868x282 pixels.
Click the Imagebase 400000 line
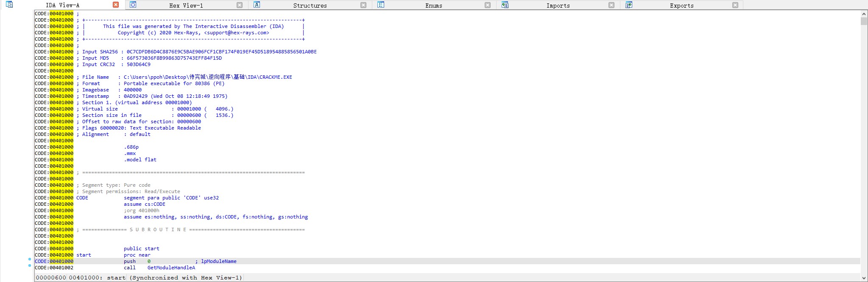pos(109,90)
